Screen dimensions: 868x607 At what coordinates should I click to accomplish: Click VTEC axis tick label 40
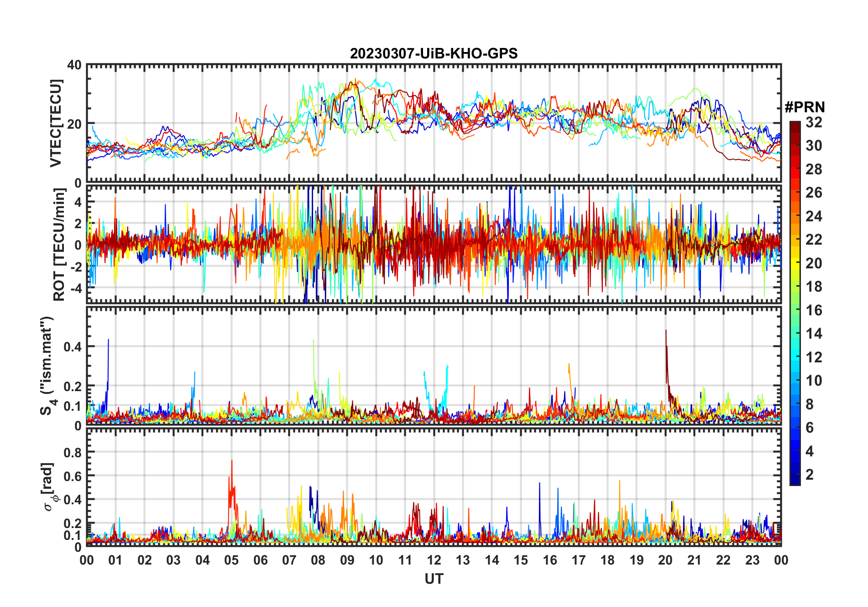[74, 65]
